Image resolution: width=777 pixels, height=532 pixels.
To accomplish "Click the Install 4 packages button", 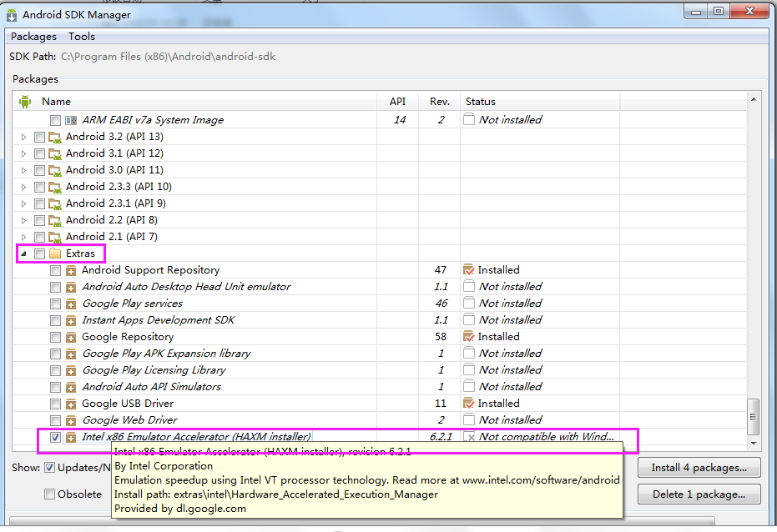I will point(699,468).
